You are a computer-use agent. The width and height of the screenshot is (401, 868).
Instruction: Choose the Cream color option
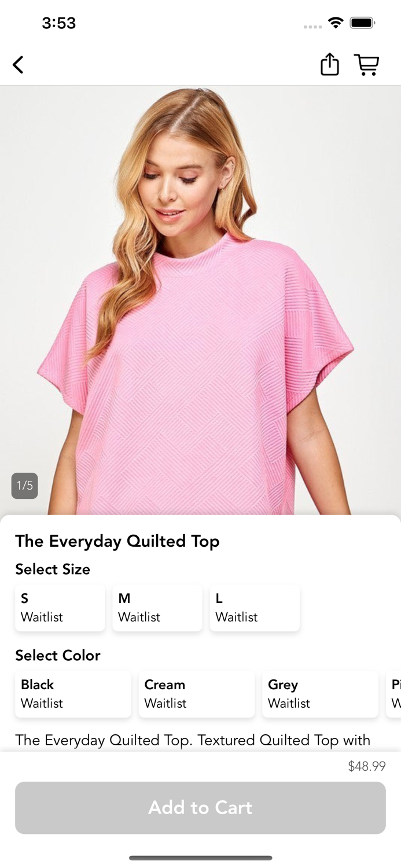point(197,694)
